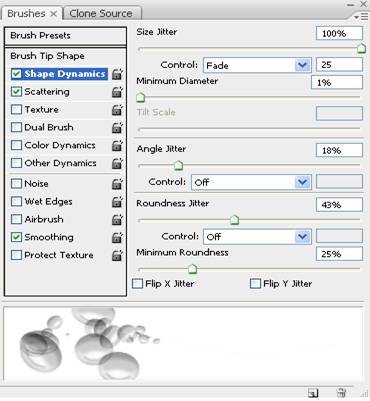Open Brush Presets section

tap(65, 35)
